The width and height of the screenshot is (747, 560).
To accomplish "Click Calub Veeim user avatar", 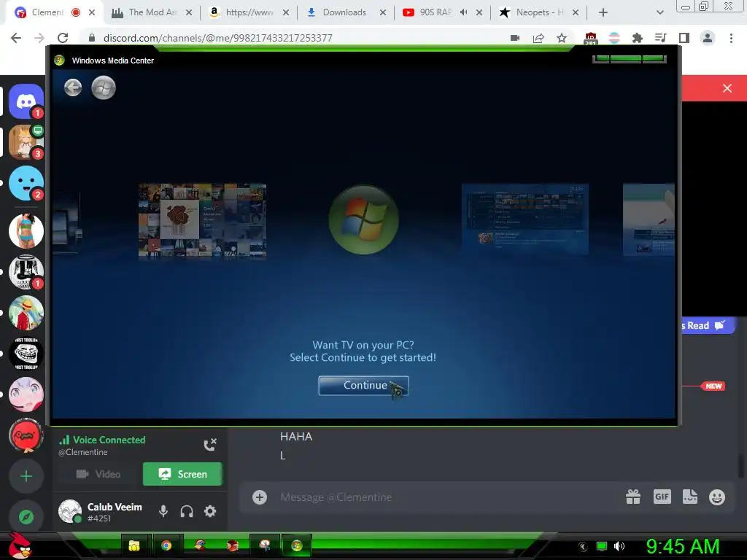I will pyautogui.click(x=70, y=511).
